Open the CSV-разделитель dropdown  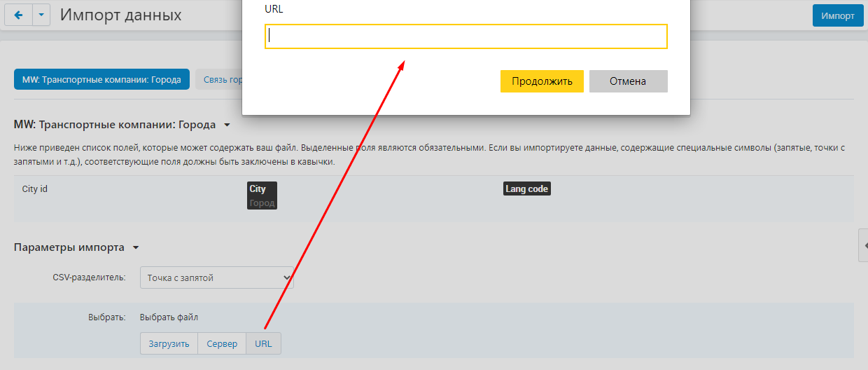216,277
